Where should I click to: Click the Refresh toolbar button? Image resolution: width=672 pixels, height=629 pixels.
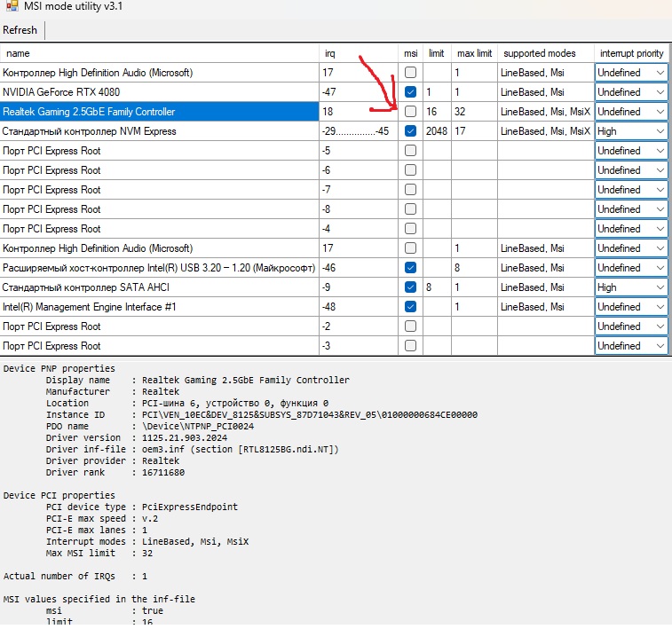click(x=20, y=30)
